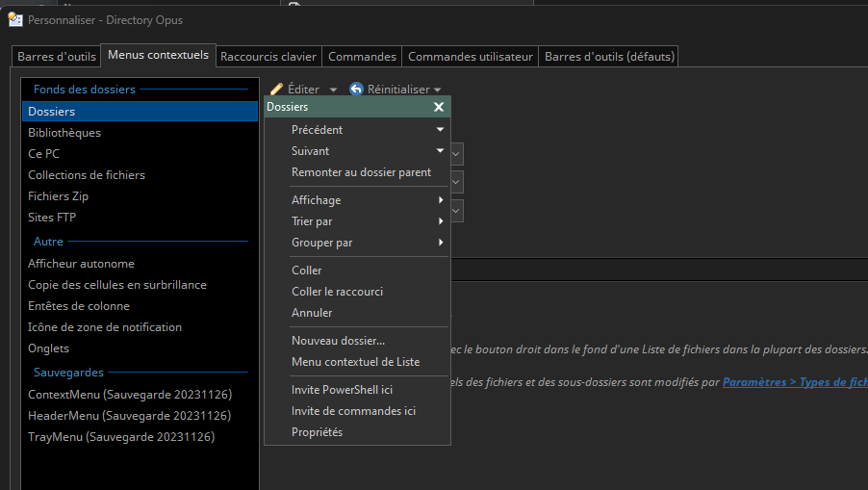Click the Trier par menu label

click(312, 221)
